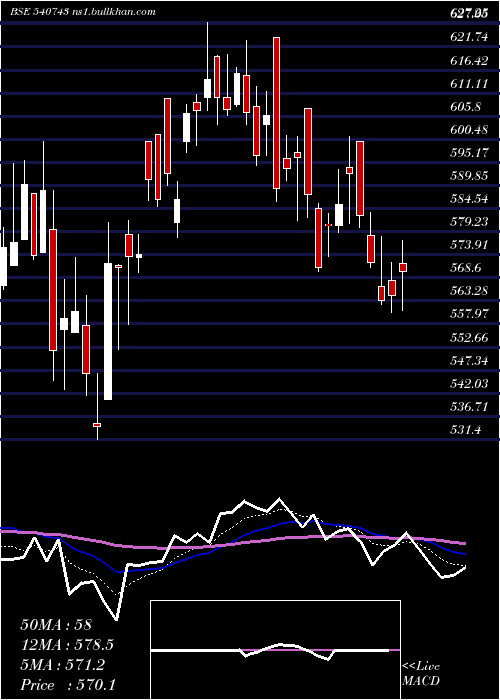
Task: Click the 605.8 price level label
Action: point(465,107)
